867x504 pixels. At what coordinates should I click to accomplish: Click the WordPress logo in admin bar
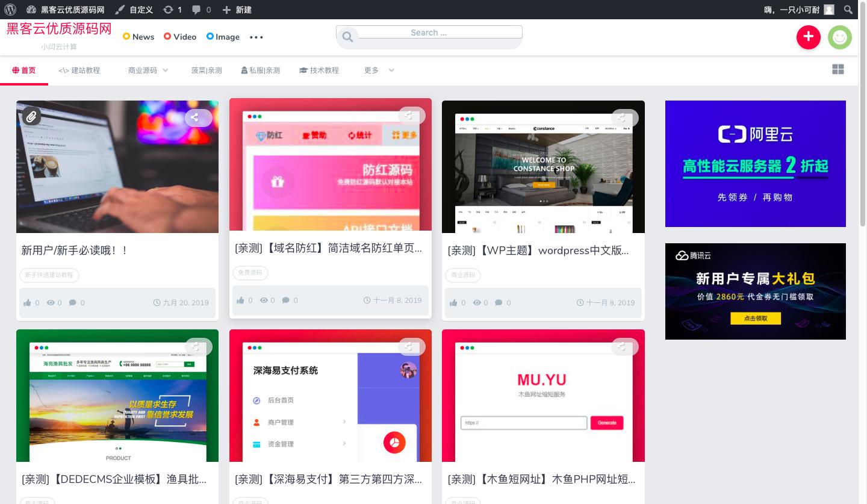coord(10,10)
